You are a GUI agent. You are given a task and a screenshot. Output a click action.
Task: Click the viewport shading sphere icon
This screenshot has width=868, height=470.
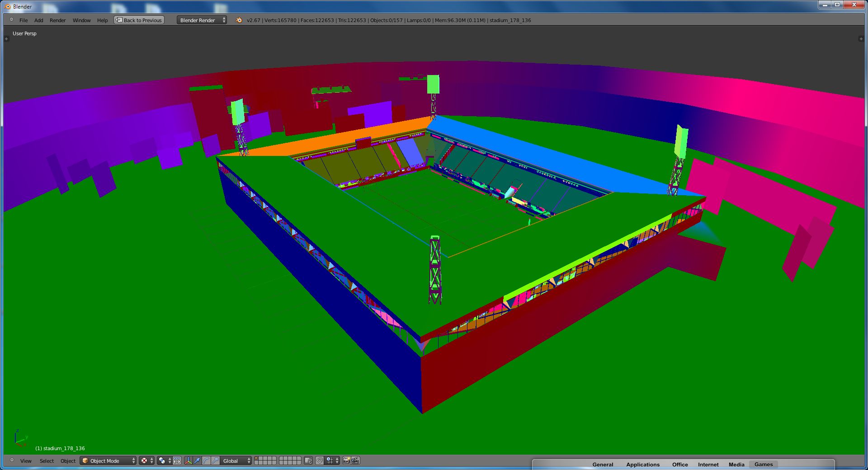pos(144,461)
